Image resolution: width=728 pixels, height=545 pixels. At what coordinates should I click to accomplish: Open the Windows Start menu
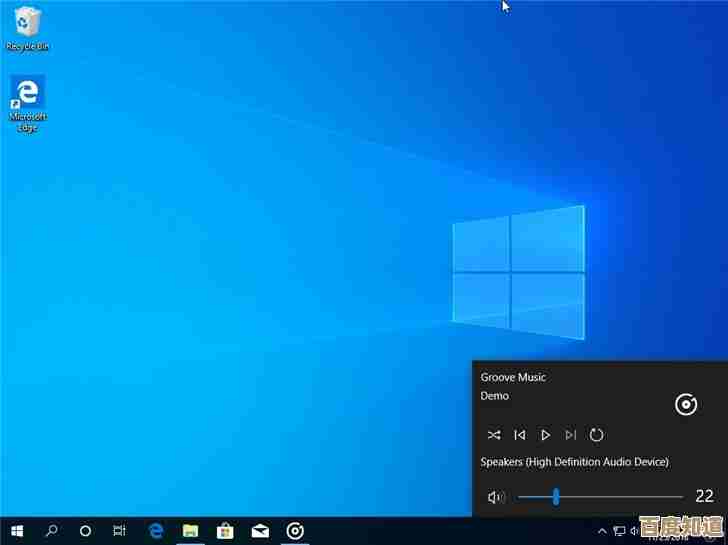pyautogui.click(x=17, y=531)
